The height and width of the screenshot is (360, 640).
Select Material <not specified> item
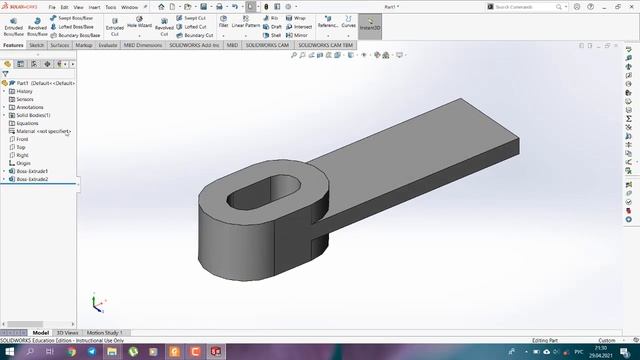pyautogui.click(x=40, y=131)
